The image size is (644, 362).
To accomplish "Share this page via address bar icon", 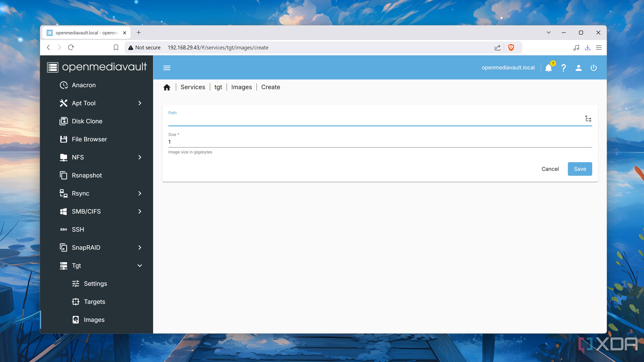I will click(497, 47).
